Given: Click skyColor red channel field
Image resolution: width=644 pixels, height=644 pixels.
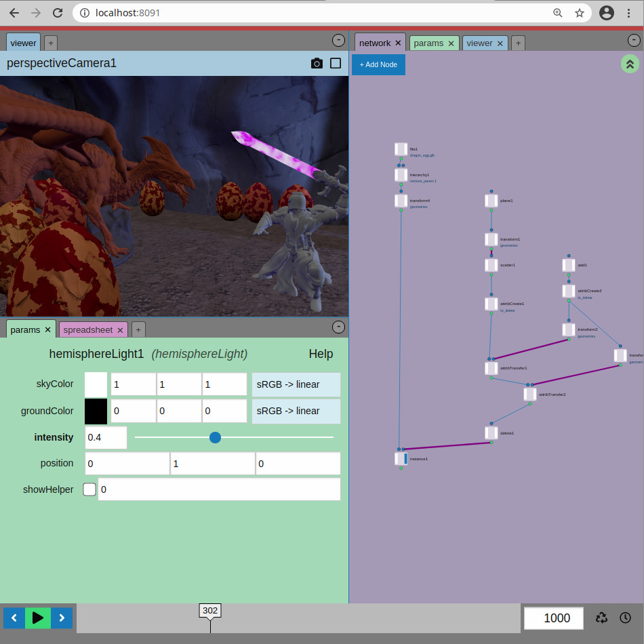Looking at the screenshot, I should (134, 384).
